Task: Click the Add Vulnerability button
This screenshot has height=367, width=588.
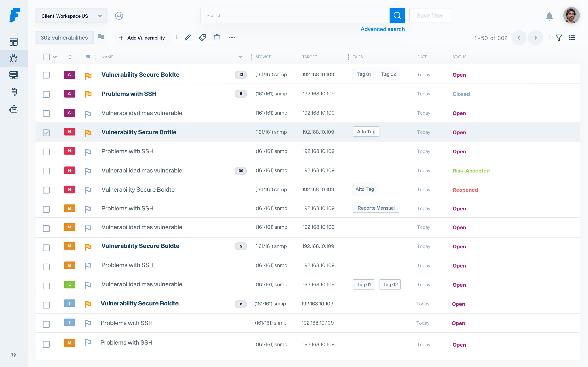Action: coord(143,38)
